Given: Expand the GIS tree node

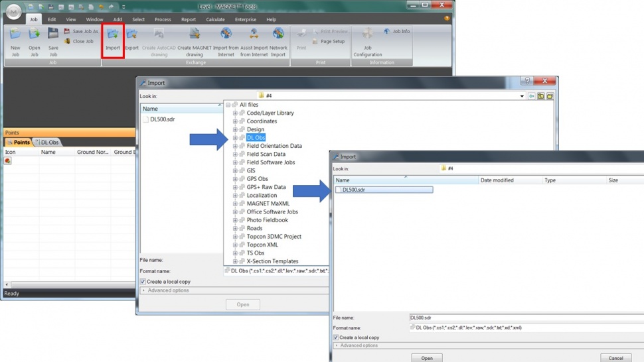Looking at the screenshot, I should point(235,170).
